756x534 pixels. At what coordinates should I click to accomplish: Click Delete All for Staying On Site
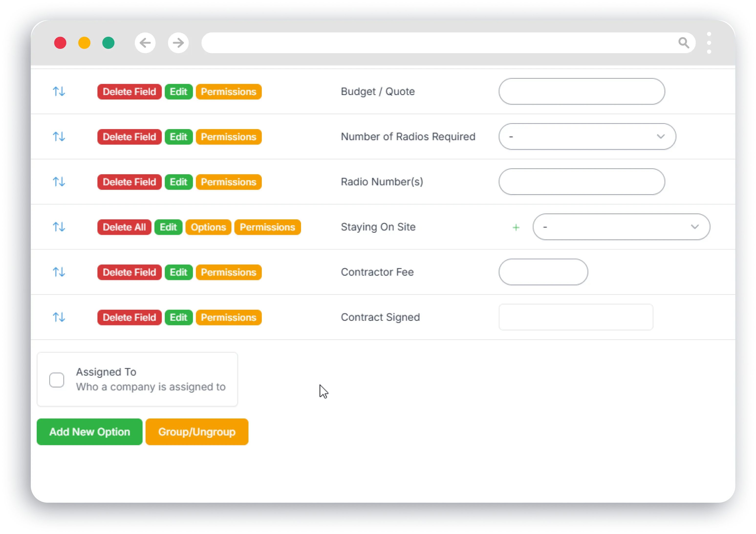click(124, 227)
